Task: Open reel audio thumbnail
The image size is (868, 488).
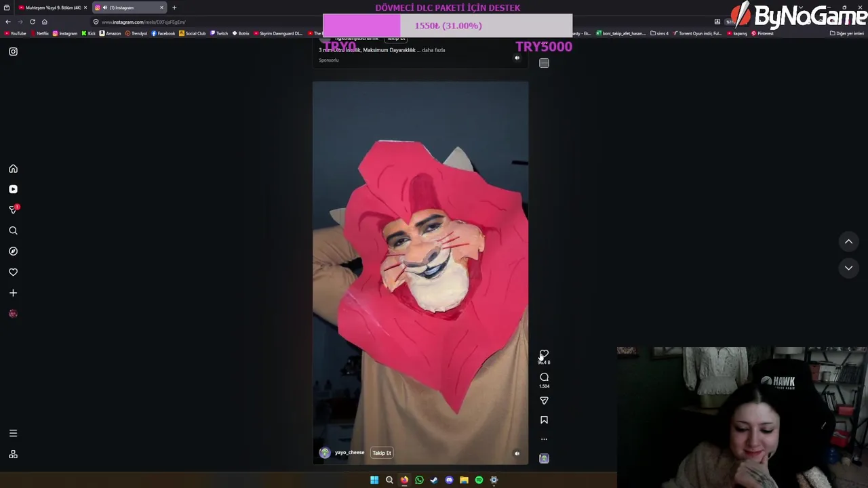Action: 544,459
